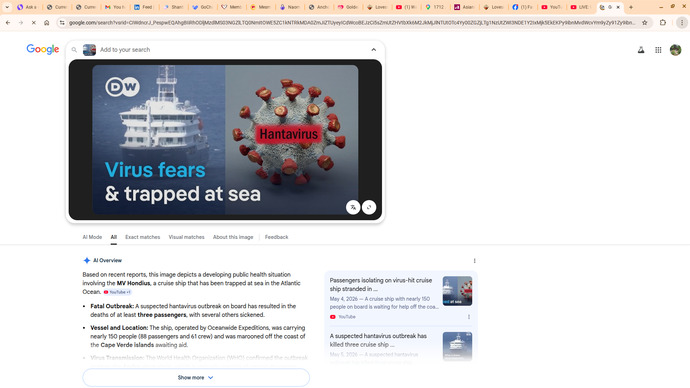Switch to the 'Ask' browser tab
Image resolution: width=690 pixels, height=388 pixels.
(26, 7)
